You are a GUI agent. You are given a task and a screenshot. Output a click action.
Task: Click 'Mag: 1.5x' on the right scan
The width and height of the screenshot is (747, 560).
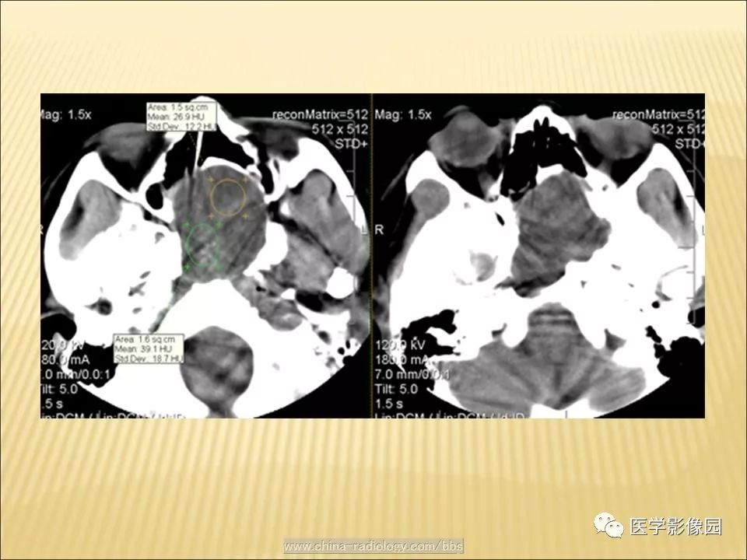pos(403,114)
